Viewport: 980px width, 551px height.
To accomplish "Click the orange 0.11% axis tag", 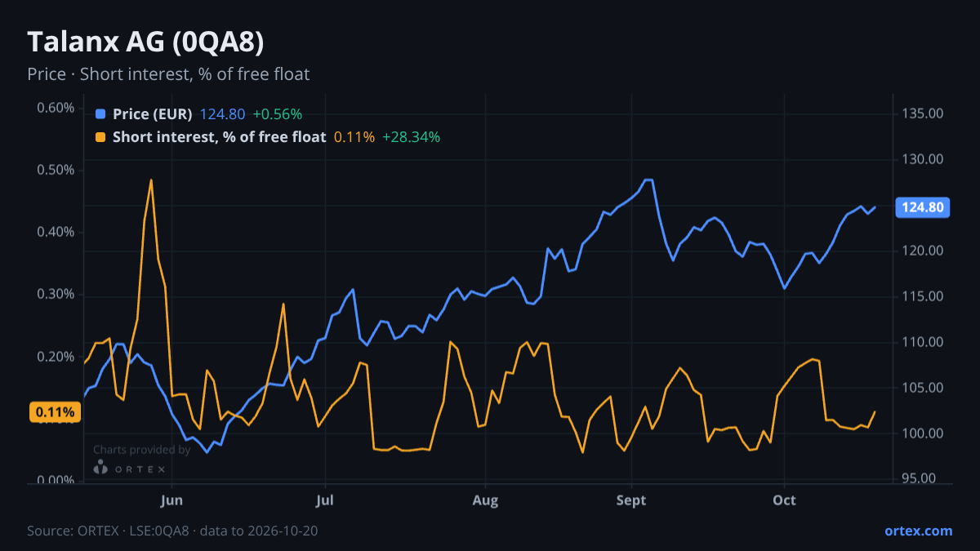I will (x=56, y=412).
